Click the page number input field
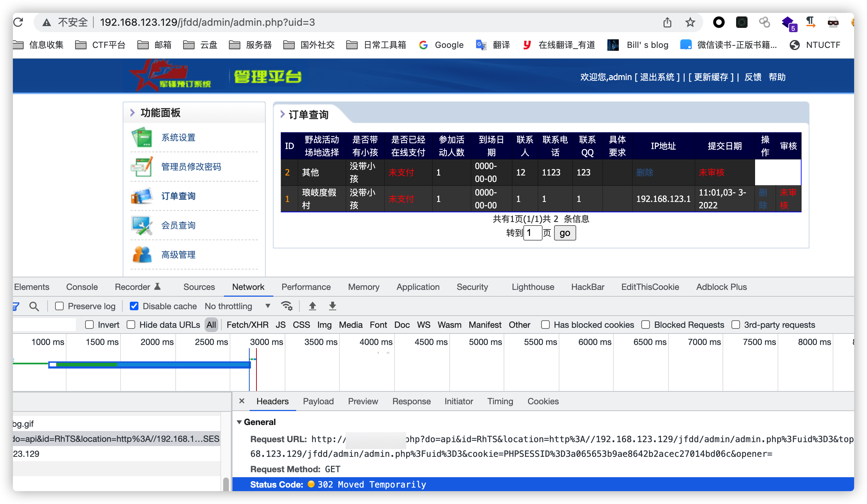Screen dimensions: 867x504 533,233
